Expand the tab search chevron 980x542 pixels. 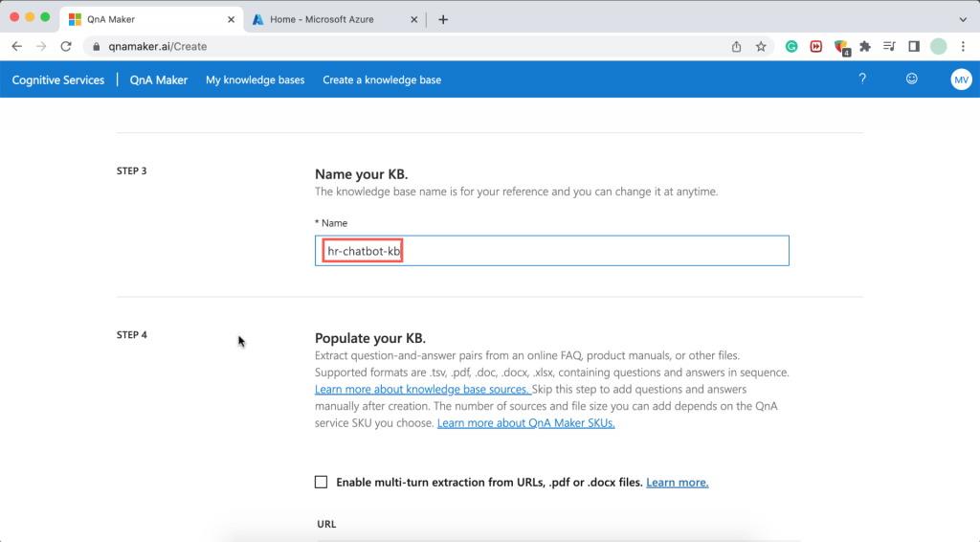point(963,19)
